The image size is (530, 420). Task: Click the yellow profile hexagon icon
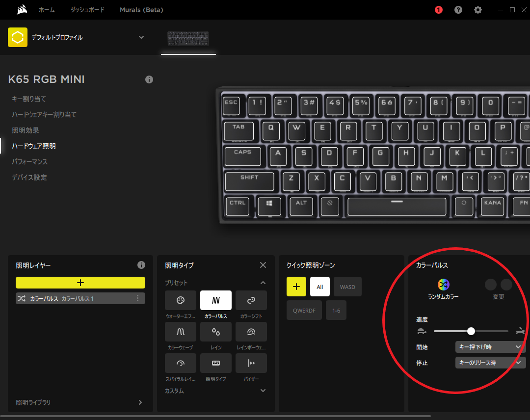coord(18,37)
